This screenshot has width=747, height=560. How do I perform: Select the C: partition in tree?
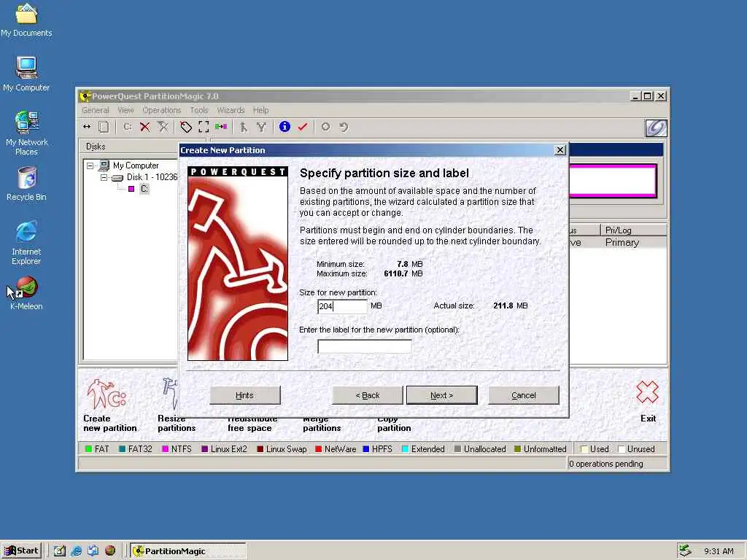click(x=144, y=189)
